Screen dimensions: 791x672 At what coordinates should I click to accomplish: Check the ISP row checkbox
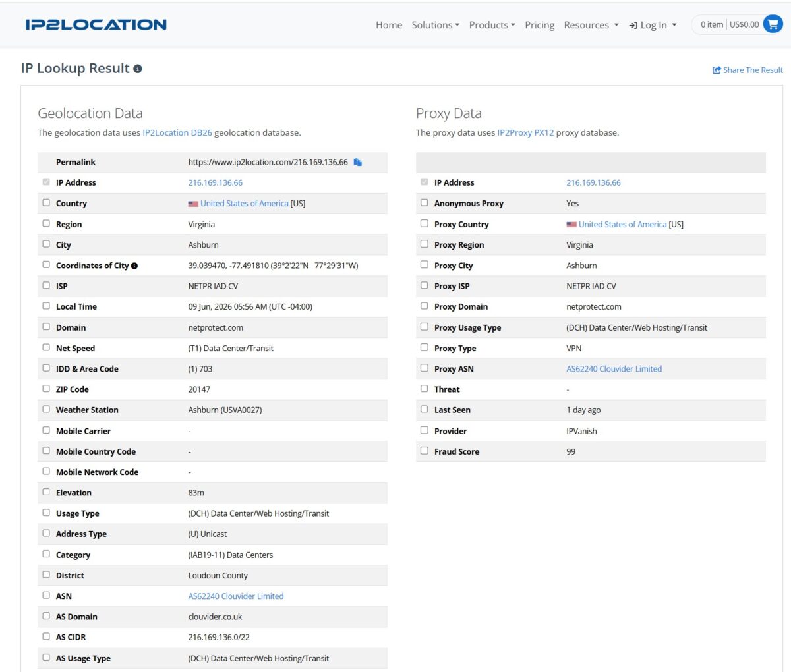[x=46, y=285]
